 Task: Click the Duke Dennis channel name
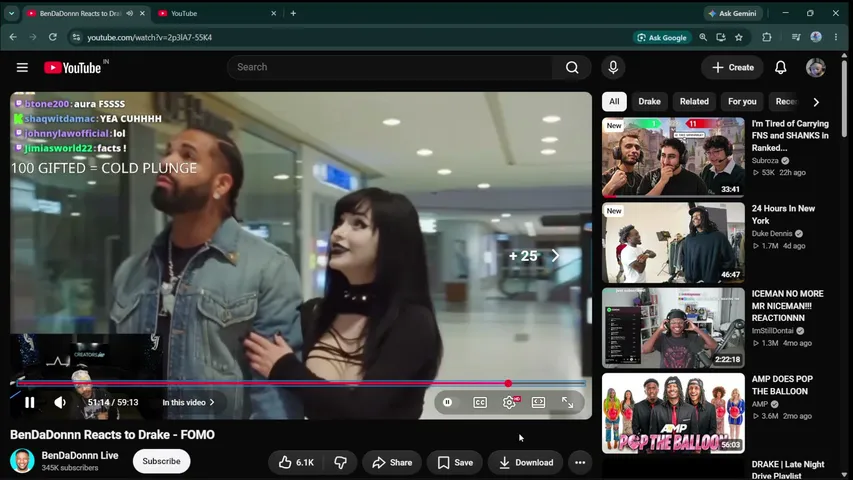click(772, 233)
